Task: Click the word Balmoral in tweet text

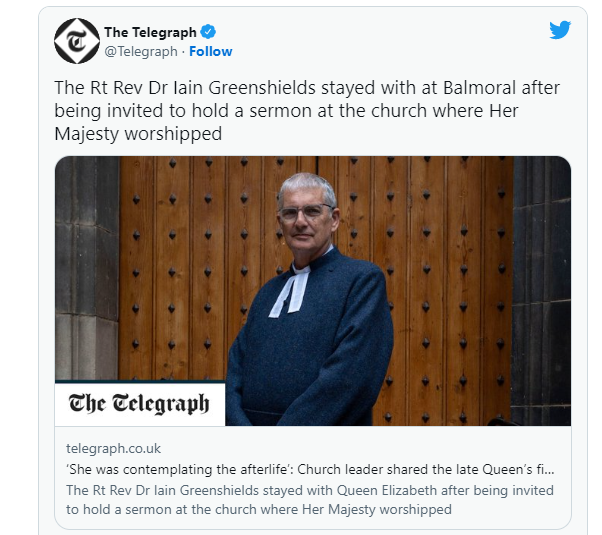Action: pos(479,88)
